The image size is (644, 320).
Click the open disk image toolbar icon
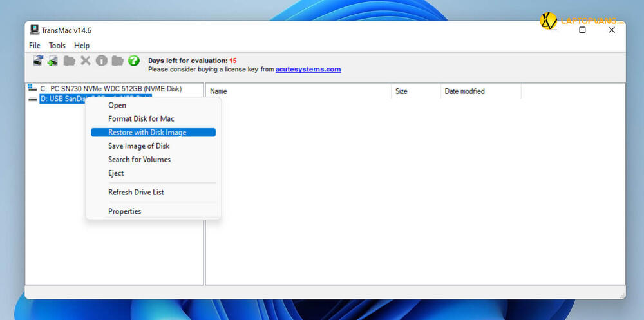38,61
